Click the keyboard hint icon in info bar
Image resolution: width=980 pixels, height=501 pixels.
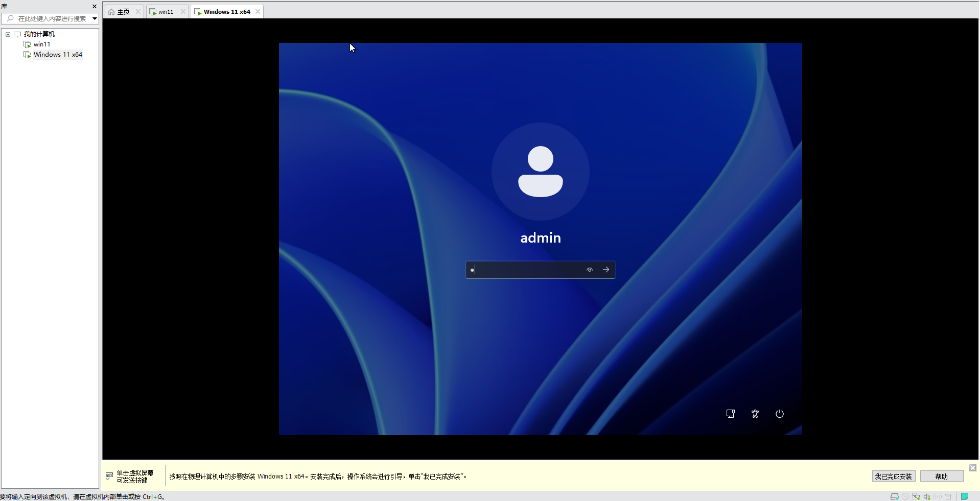click(x=109, y=476)
